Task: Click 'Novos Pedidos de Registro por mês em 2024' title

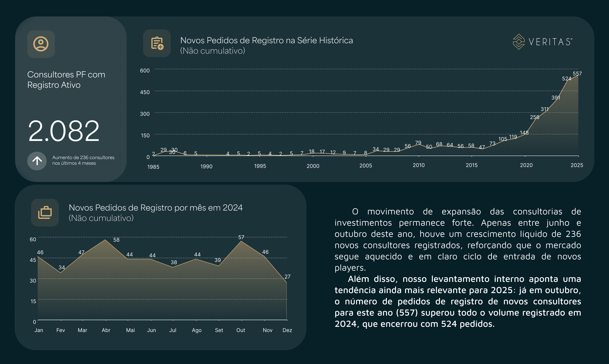Action: (x=156, y=208)
